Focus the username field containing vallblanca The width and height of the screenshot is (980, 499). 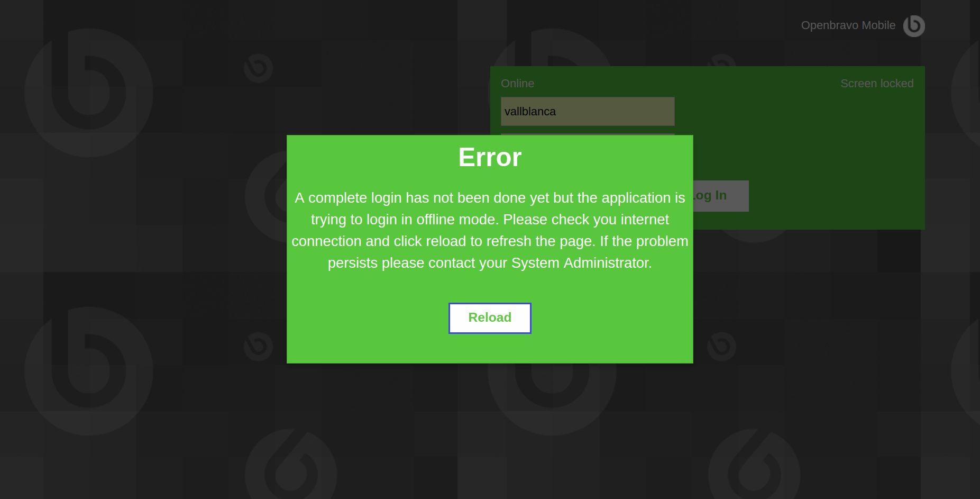coord(588,111)
